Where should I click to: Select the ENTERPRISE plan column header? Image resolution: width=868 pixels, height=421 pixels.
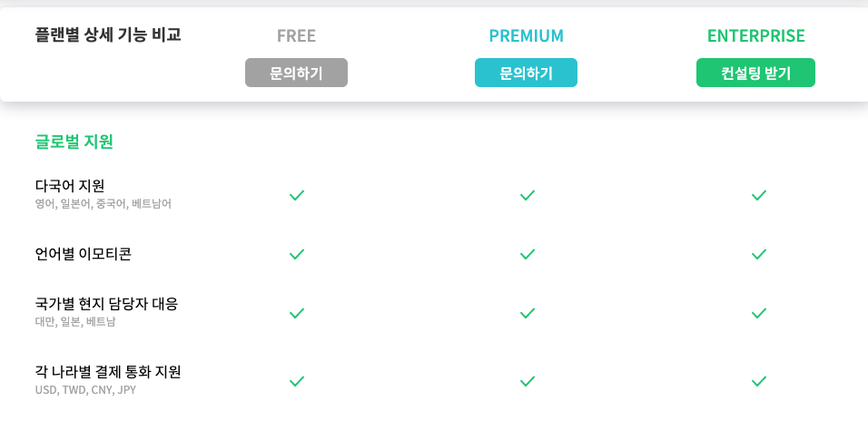tap(755, 36)
